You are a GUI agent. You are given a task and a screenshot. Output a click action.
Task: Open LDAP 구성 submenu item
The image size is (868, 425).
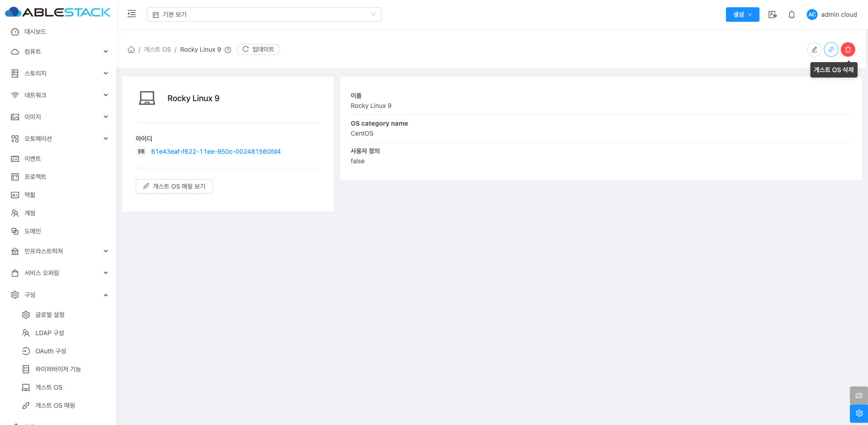click(x=58, y=333)
